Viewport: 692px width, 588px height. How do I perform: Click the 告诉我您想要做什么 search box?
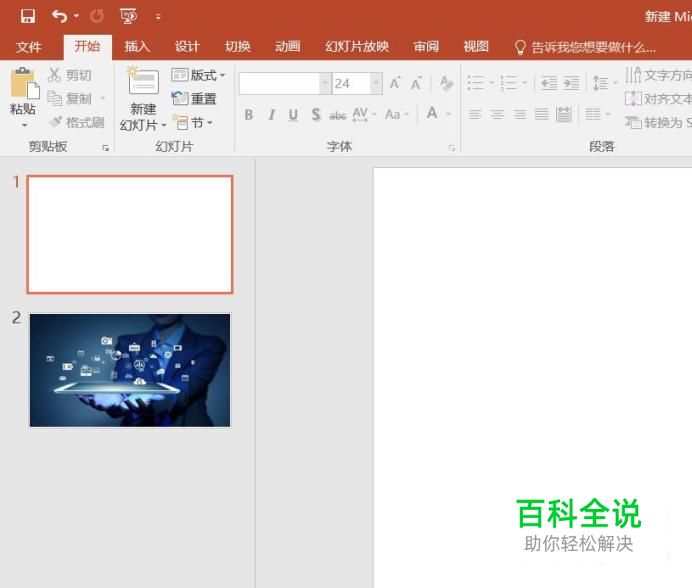point(585,47)
